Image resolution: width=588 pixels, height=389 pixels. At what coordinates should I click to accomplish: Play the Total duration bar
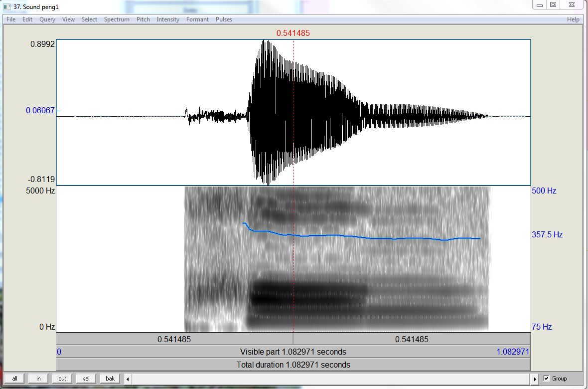[293, 365]
